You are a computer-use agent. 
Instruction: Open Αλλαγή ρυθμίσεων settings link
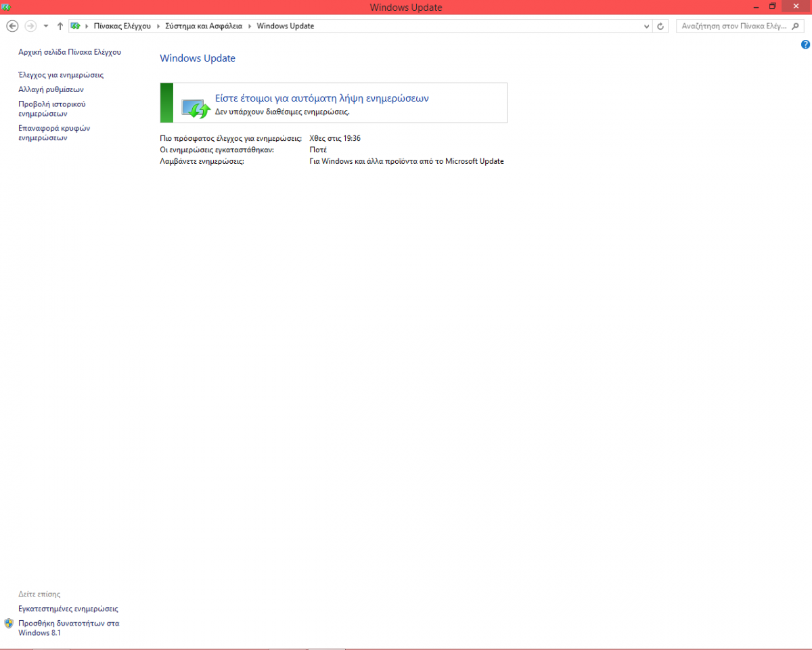(x=51, y=89)
